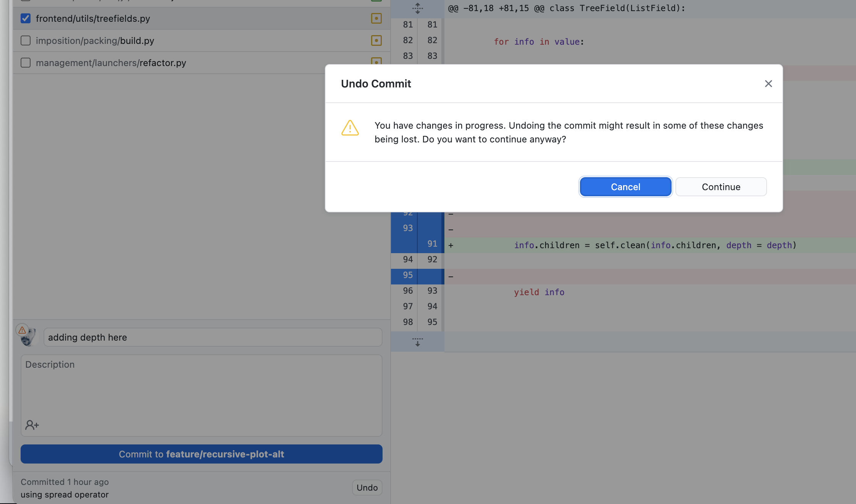Screen dimensions: 856x504
Task: Click the warning badge on the commit author avatar
Action: point(22,330)
